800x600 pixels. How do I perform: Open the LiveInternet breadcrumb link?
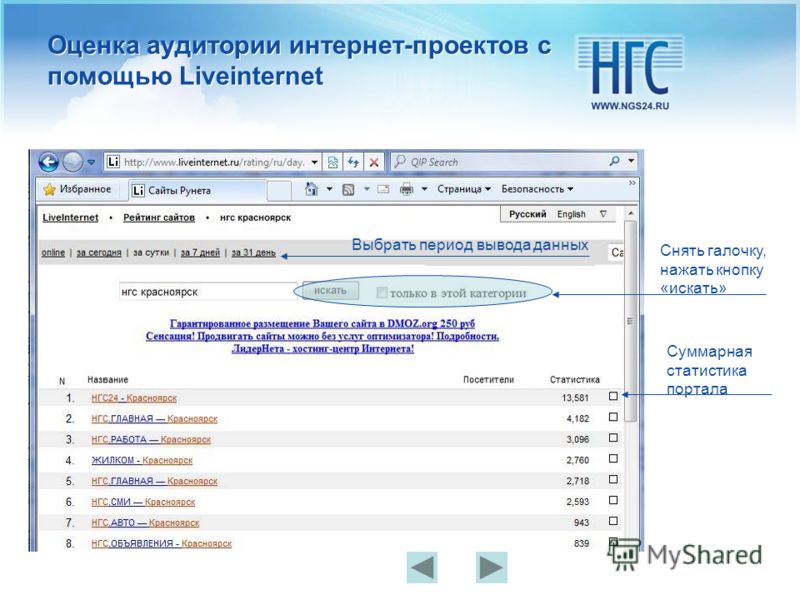click(70, 217)
